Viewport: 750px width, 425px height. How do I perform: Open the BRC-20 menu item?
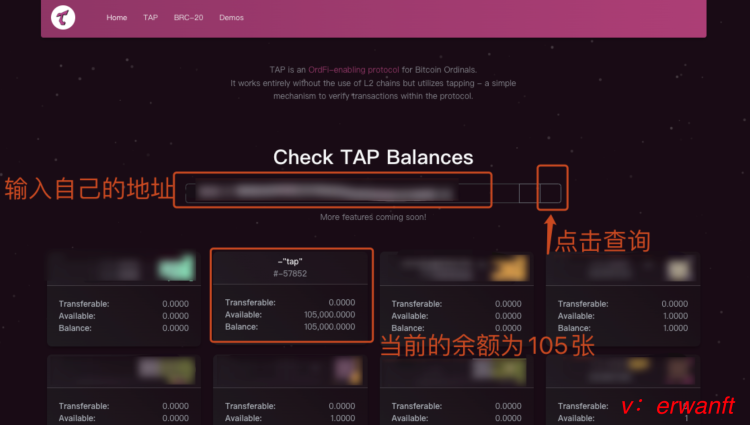click(x=188, y=18)
